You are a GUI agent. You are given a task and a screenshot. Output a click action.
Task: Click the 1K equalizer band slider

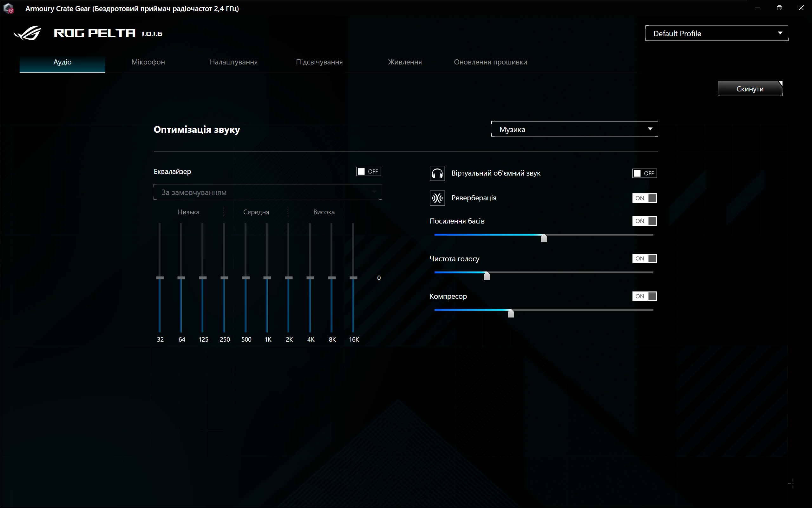[x=267, y=278]
